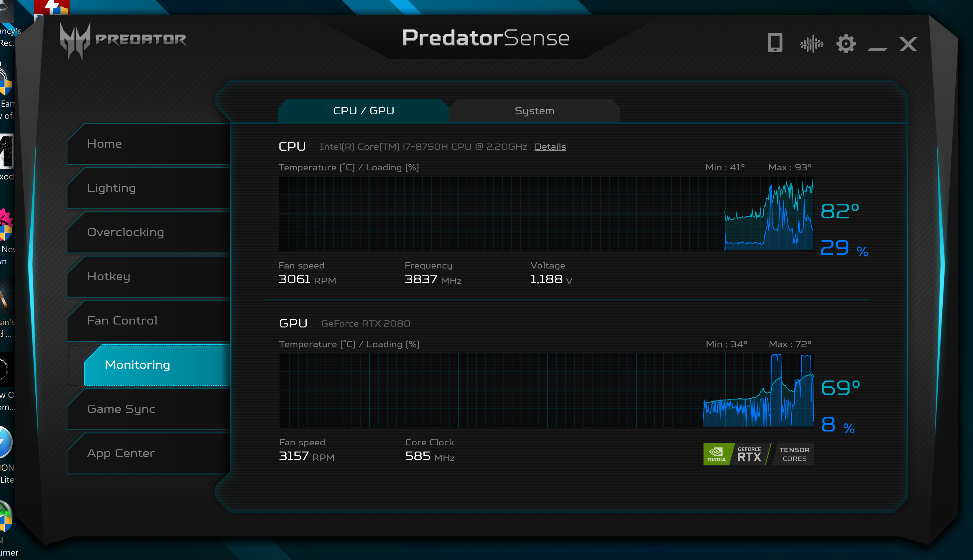
Task: Click the CPU Max : 93° label
Action: pos(790,167)
